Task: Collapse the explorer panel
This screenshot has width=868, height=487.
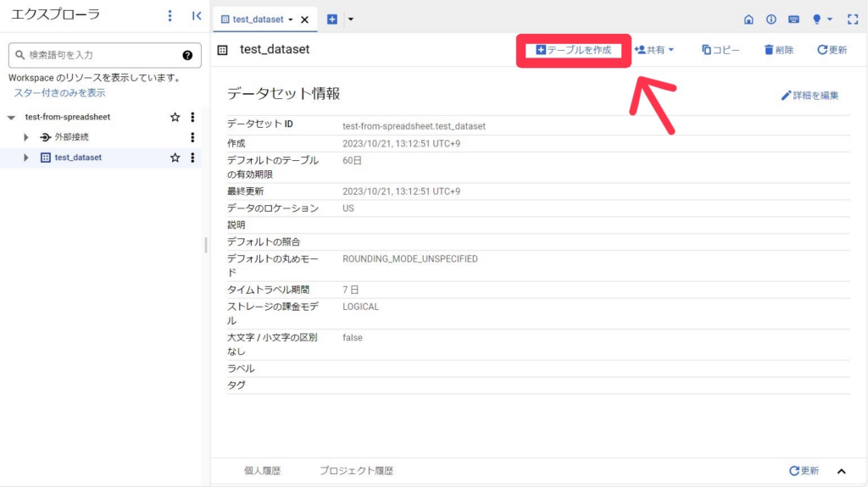Action: (196, 15)
